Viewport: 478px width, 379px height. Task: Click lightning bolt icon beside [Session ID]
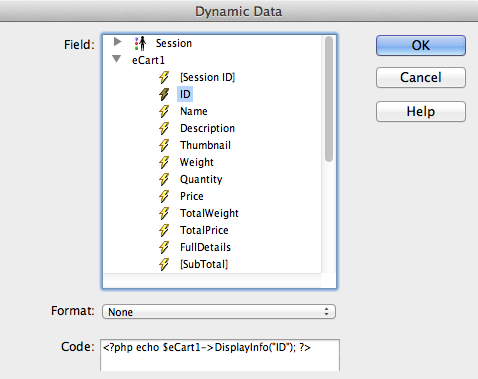pos(164,77)
